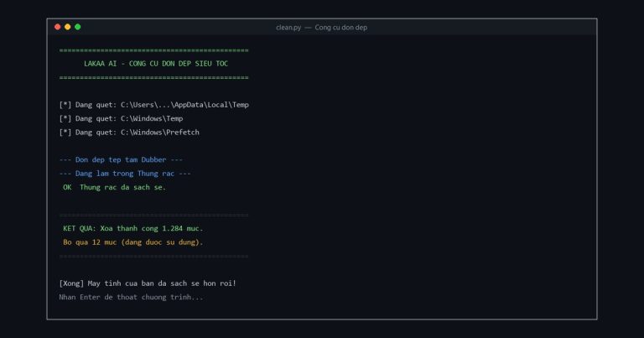Click the green separator above the banner
Viewport: 644px width, 338px height.
(154, 50)
